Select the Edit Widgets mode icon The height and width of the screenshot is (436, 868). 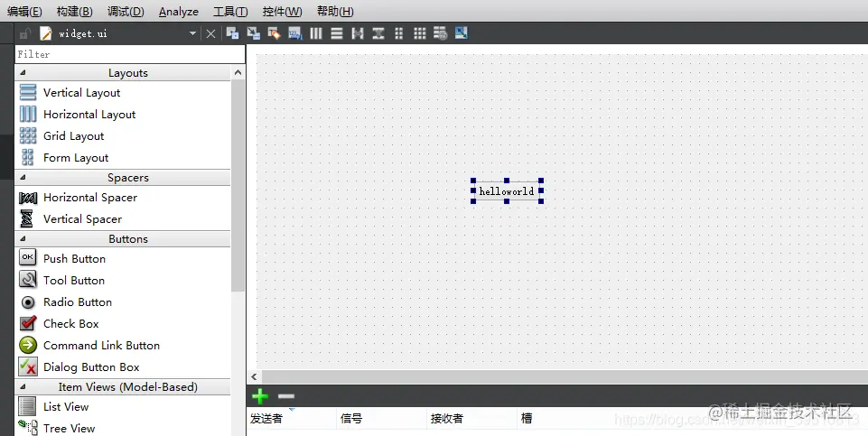coord(232,33)
